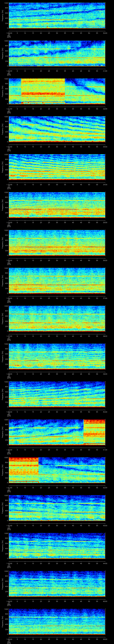Click the spectrogram panel starting at 1:44:00

point(57,584)
